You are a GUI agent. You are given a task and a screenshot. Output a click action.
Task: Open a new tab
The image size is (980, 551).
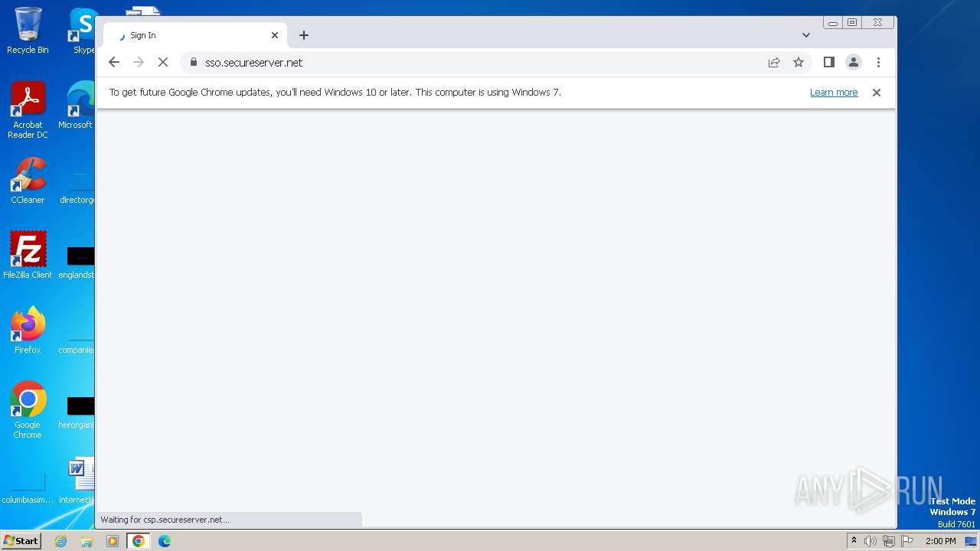(304, 35)
